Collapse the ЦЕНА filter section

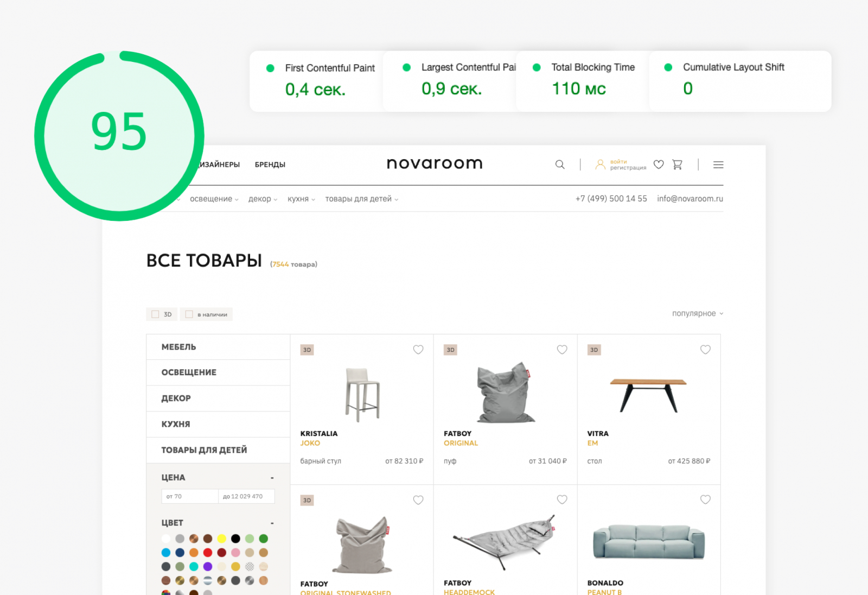pyautogui.click(x=272, y=478)
